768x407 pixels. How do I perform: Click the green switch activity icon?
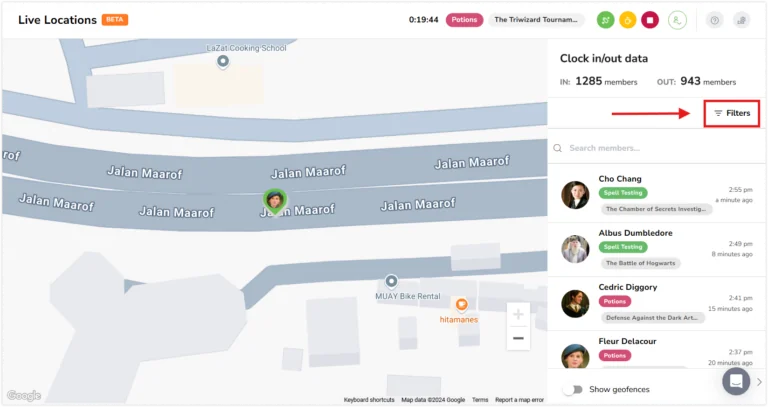coord(605,20)
